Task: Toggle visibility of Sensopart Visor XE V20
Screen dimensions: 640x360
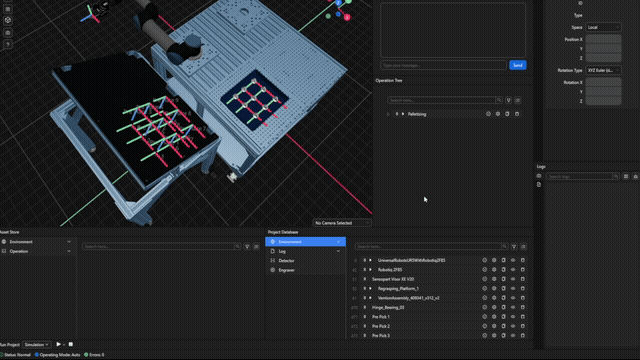Action: (x=513, y=279)
